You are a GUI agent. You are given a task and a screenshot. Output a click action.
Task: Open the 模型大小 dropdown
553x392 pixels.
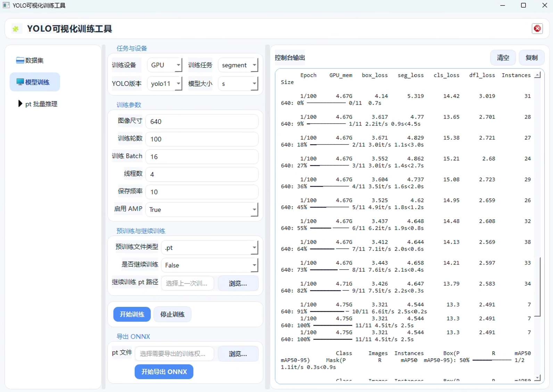(x=238, y=83)
